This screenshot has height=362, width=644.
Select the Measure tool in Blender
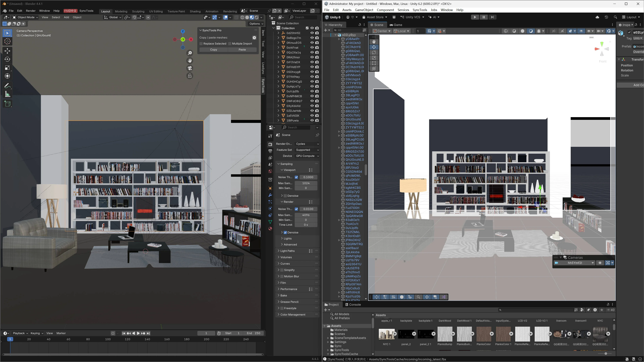7,94
